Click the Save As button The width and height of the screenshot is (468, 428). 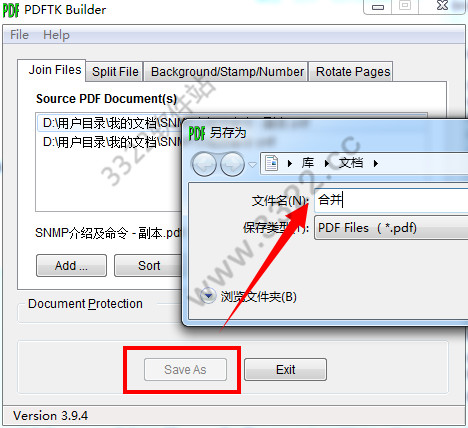click(x=185, y=370)
